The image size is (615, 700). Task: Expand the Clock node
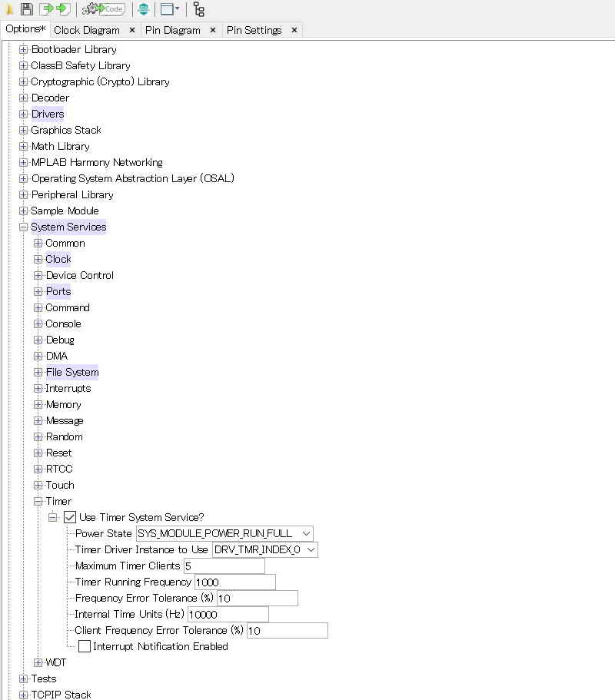pyautogui.click(x=38, y=259)
